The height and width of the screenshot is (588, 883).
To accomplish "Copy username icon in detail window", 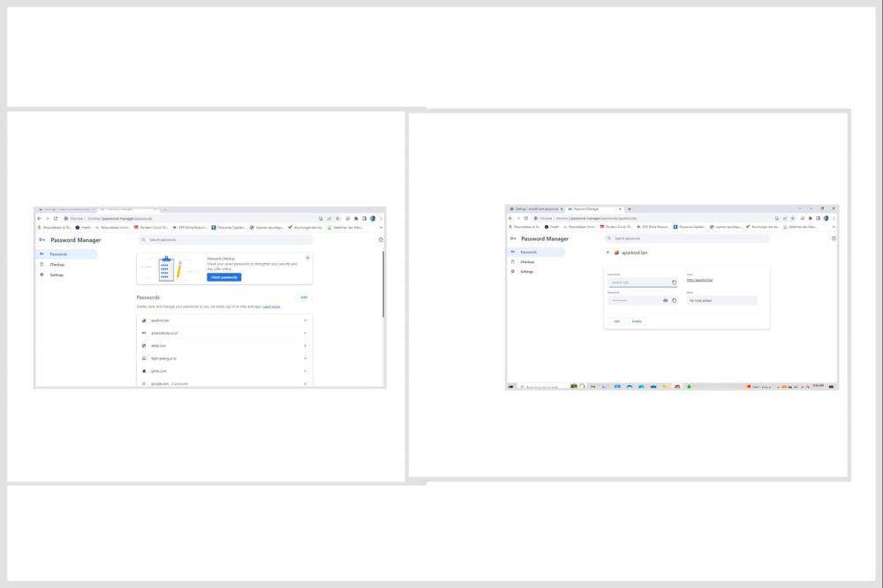I will coord(674,283).
